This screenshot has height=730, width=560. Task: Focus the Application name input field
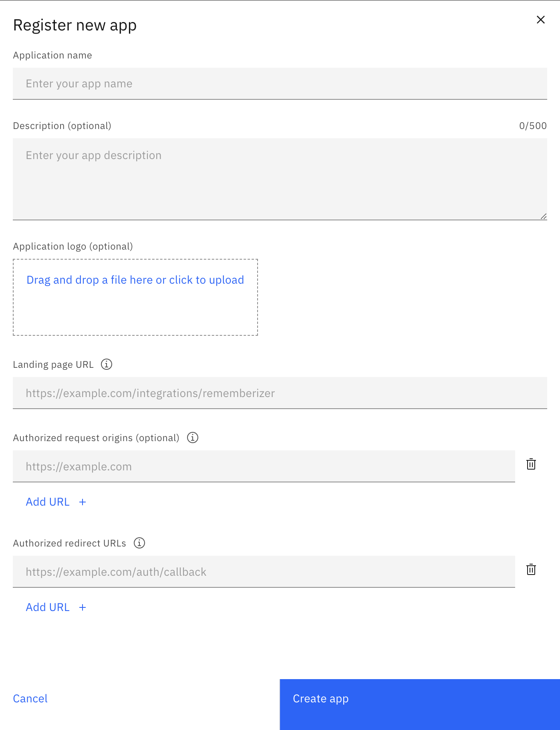280,83
